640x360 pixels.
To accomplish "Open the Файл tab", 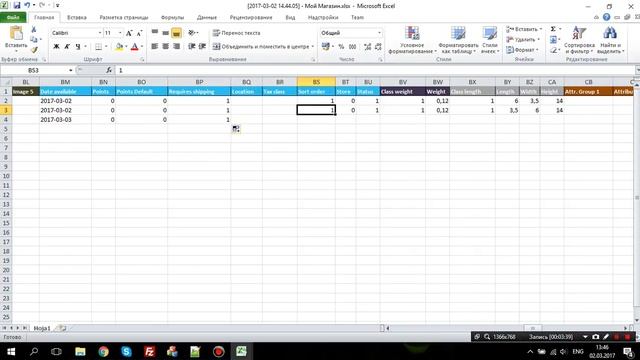I will 13,18.
